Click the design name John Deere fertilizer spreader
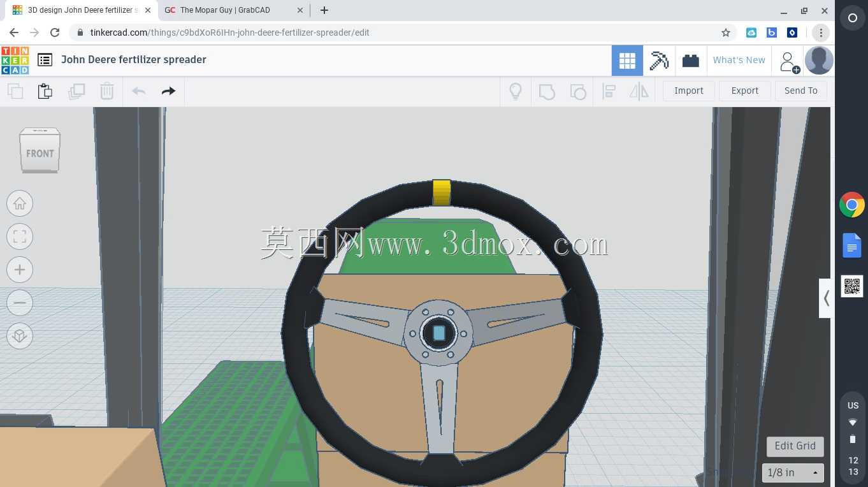 tap(134, 59)
